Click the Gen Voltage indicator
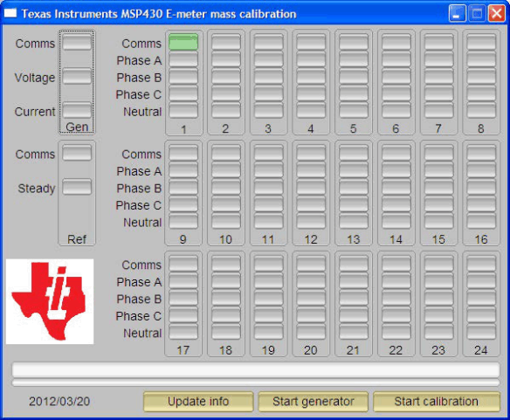This screenshot has width=510, height=420. 77,77
